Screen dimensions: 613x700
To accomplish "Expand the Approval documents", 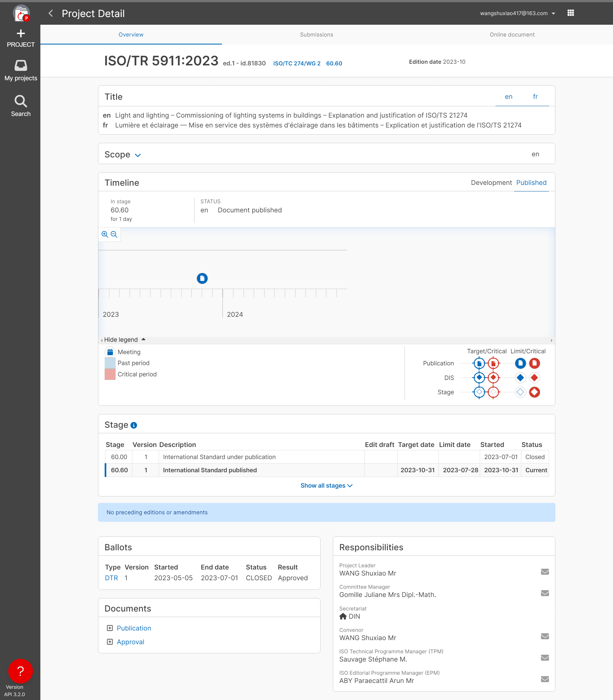I will [x=110, y=642].
